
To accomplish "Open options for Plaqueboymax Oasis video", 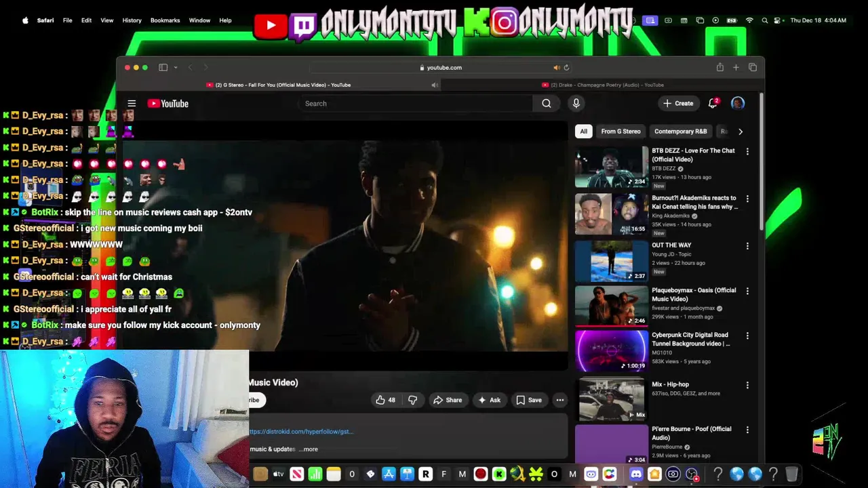I will pos(747,291).
